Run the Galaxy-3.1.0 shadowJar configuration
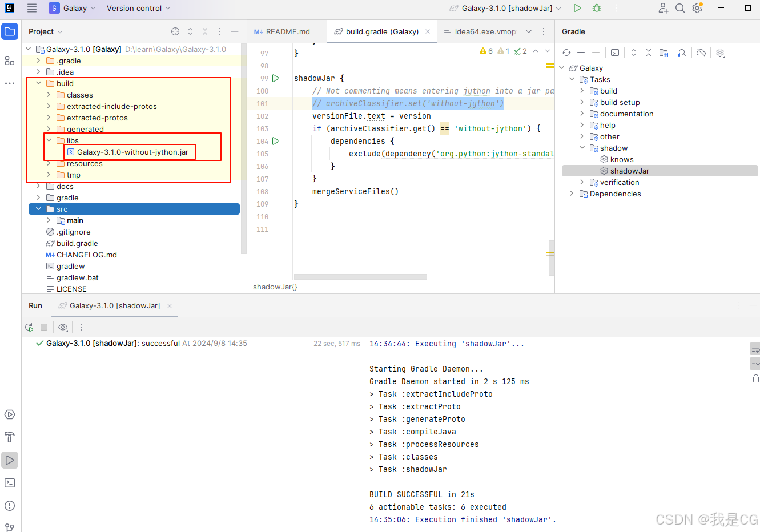 click(577, 8)
